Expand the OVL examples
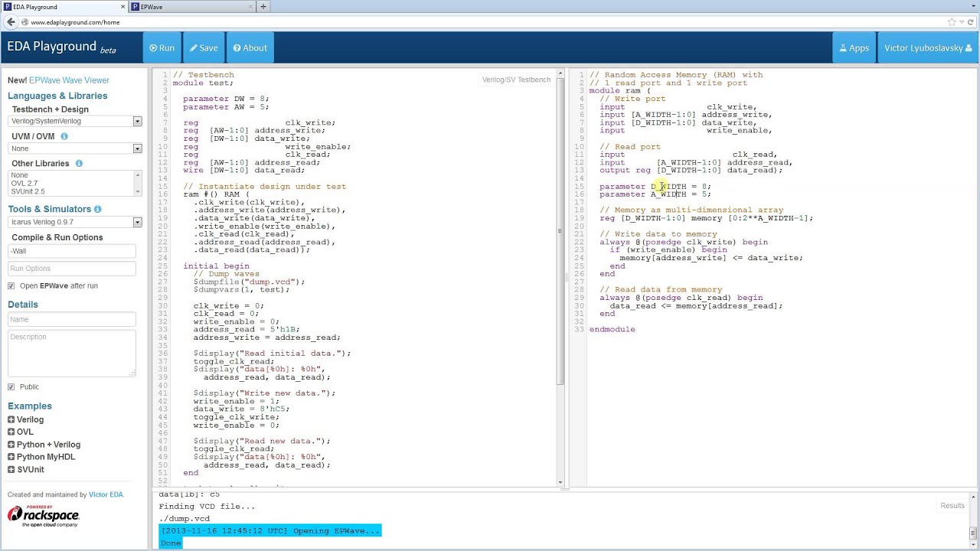 [x=21, y=432]
